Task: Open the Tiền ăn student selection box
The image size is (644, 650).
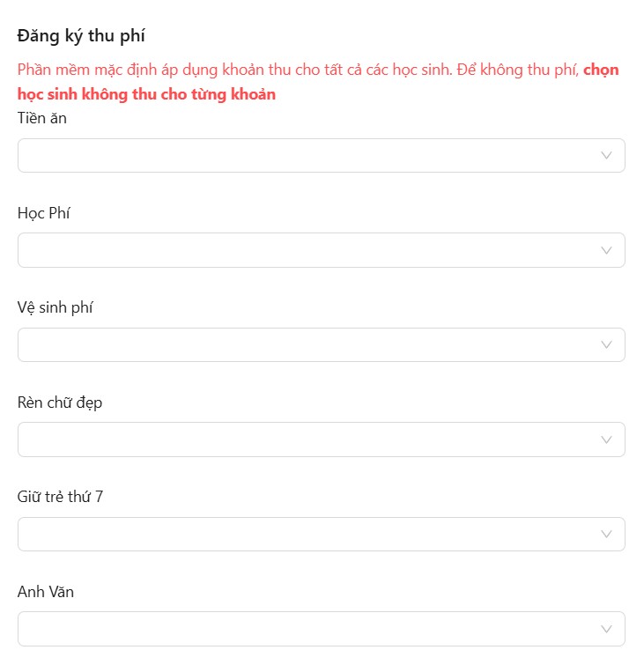Action: [x=308, y=155]
